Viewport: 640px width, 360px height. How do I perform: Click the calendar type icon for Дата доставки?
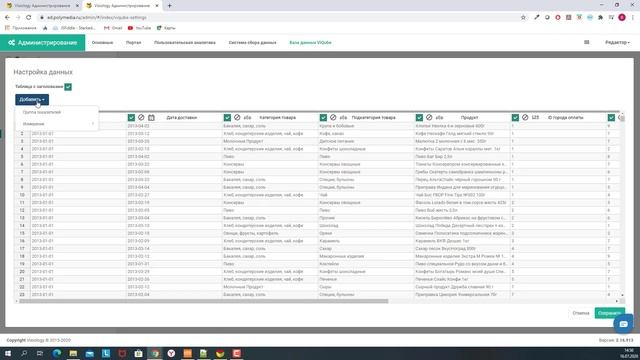coord(151,118)
